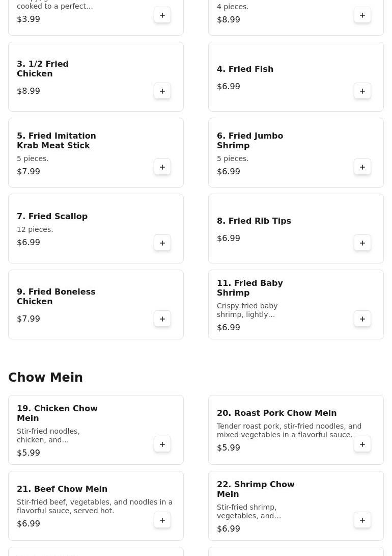The height and width of the screenshot is (556, 392).
Task: Open 8. Fried Rib Tips title
Action: coord(254,221)
